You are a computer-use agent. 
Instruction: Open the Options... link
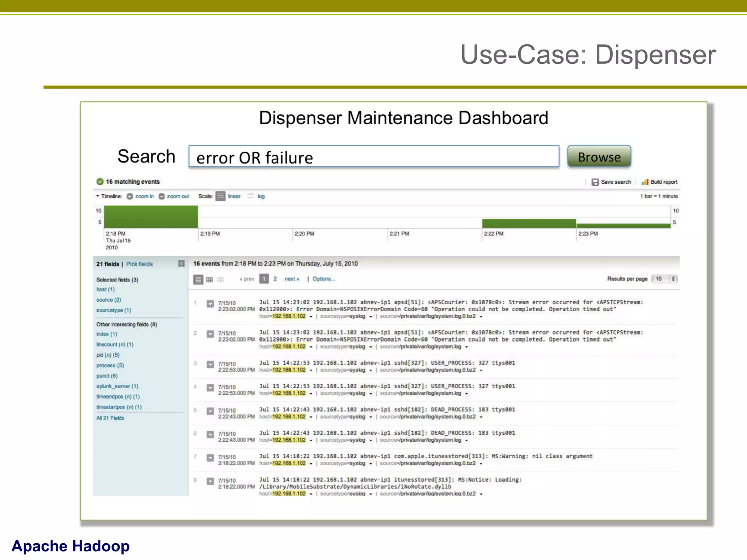pyautogui.click(x=324, y=279)
